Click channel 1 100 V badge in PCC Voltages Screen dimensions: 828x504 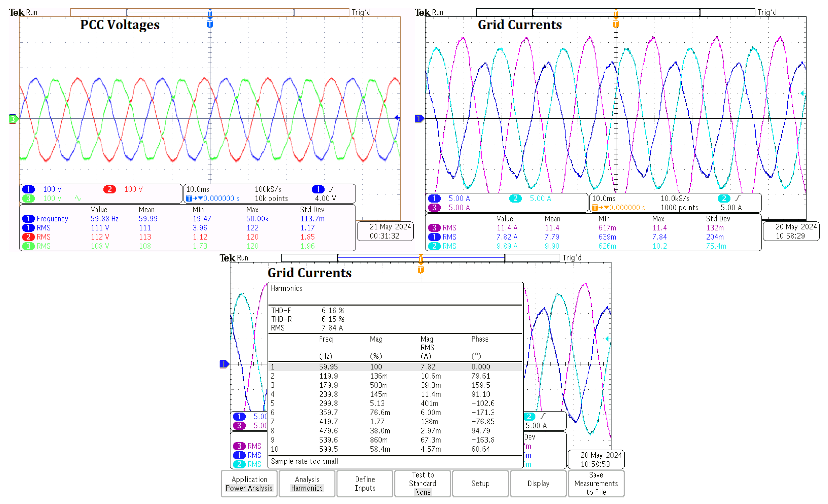coord(29,189)
